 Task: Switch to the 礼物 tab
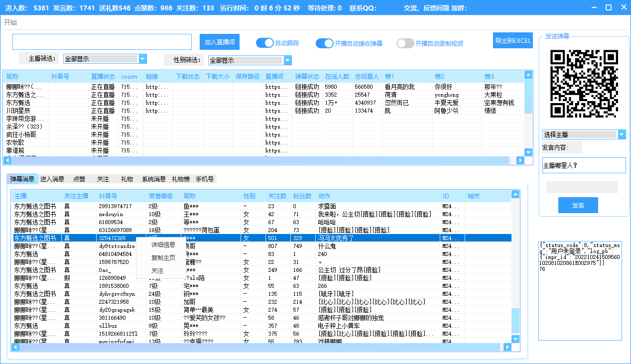tap(127, 179)
